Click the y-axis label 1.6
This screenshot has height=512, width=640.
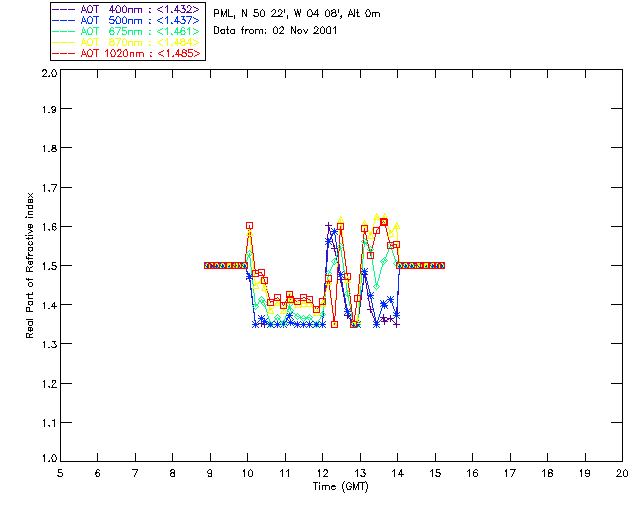[49, 227]
